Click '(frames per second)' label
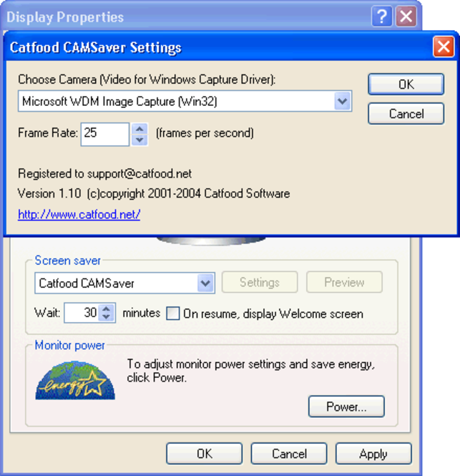460x476 pixels. point(205,133)
